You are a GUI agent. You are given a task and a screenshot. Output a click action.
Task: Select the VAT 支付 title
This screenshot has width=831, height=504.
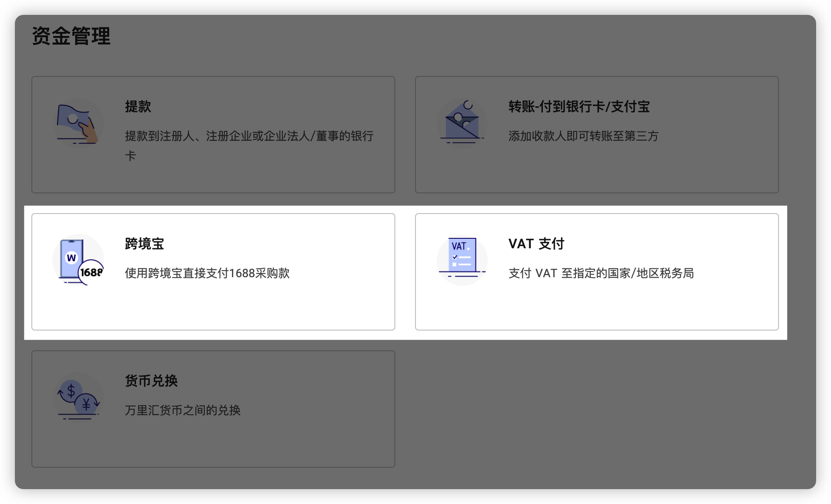click(x=536, y=244)
